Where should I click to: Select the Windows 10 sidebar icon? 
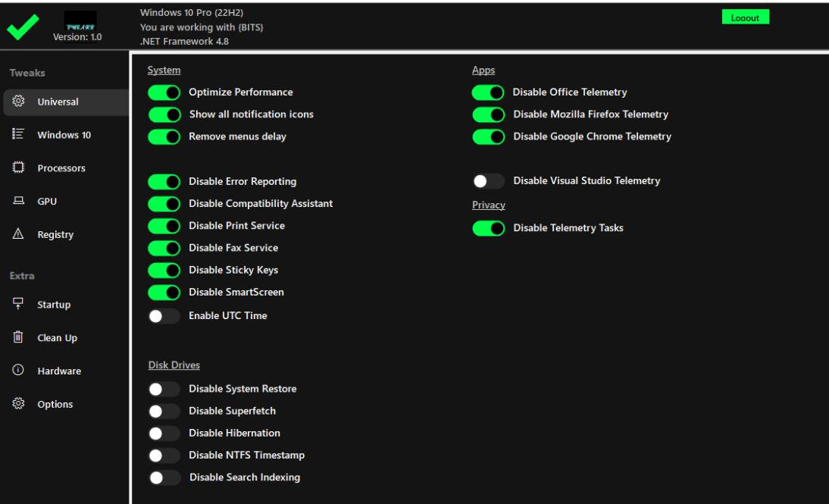pos(18,134)
